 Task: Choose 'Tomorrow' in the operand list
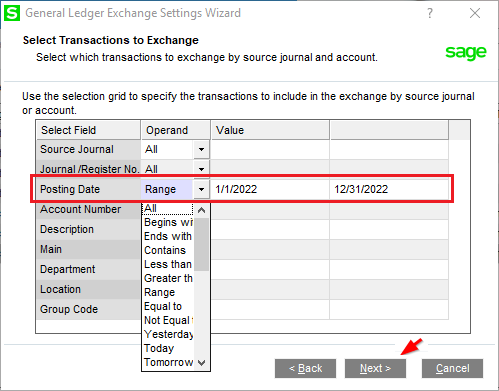(x=168, y=362)
